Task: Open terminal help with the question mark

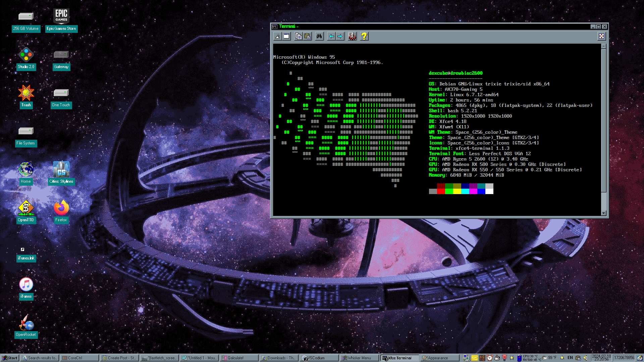Action: 364,36
